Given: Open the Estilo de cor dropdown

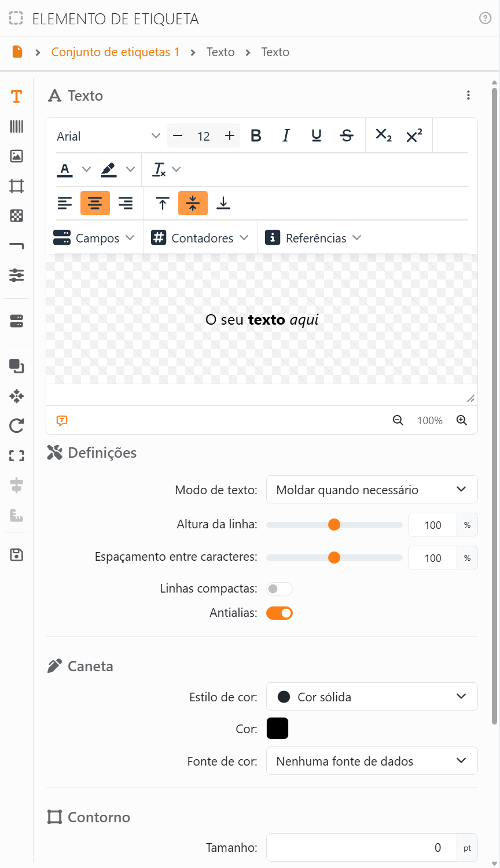Looking at the screenshot, I should [x=372, y=697].
